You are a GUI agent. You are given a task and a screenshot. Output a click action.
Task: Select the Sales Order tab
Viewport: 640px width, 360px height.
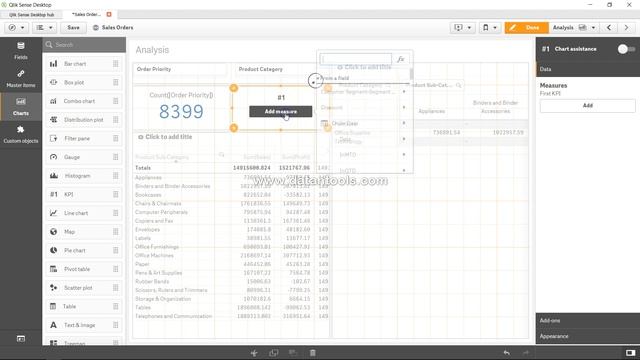point(87,14)
